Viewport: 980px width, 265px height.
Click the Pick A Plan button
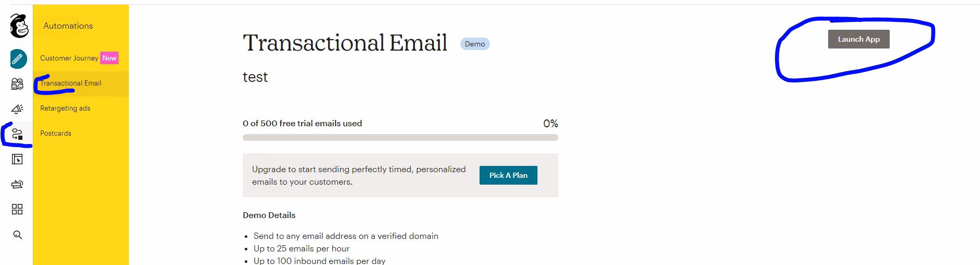(508, 175)
